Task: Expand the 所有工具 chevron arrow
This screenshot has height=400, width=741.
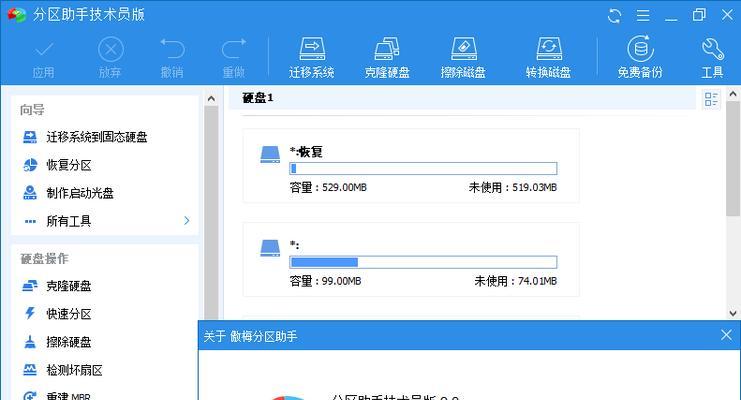Action: point(187,221)
